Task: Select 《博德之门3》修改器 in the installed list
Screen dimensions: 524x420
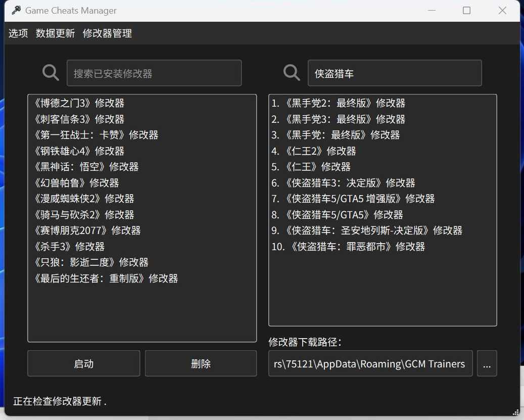Action: 82,103
